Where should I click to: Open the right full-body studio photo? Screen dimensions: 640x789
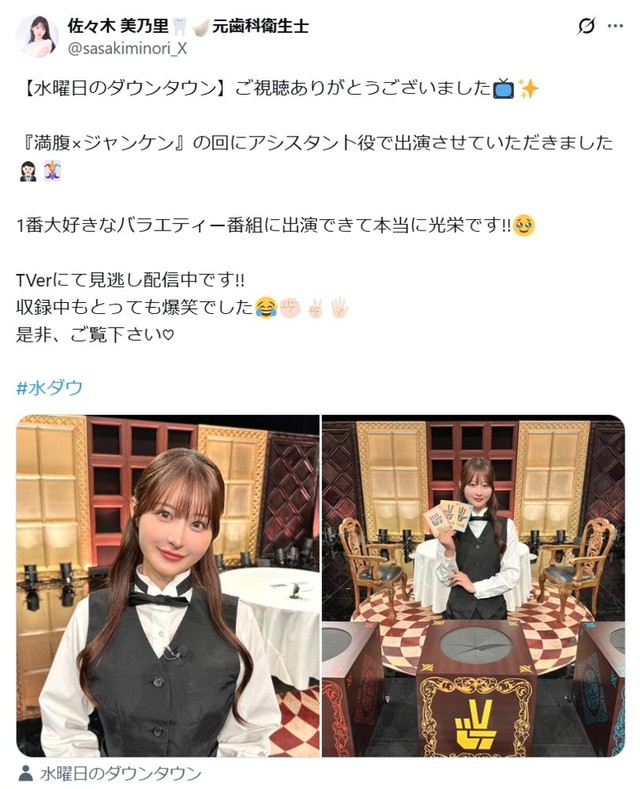pos(473,586)
